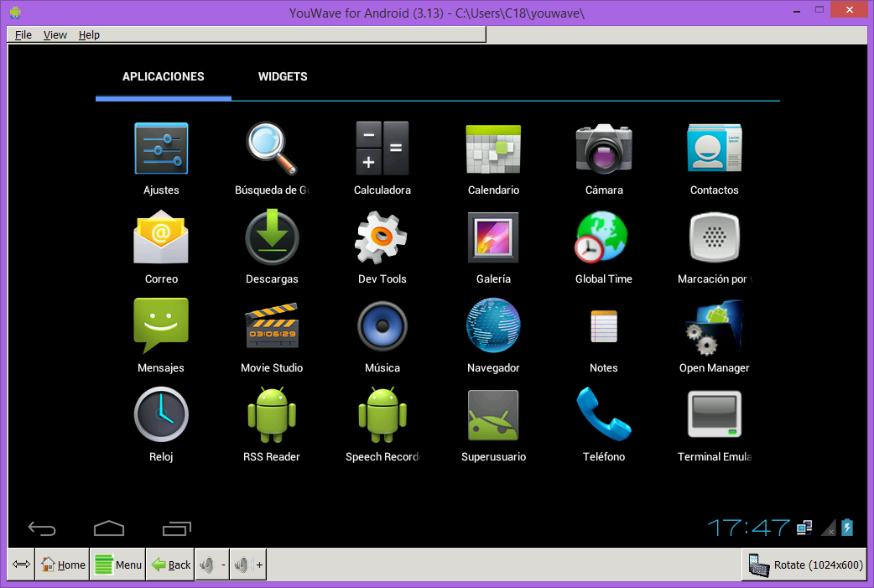The height and width of the screenshot is (588, 874).
Task: Start the Terminal Emulator app
Action: [x=715, y=414]
